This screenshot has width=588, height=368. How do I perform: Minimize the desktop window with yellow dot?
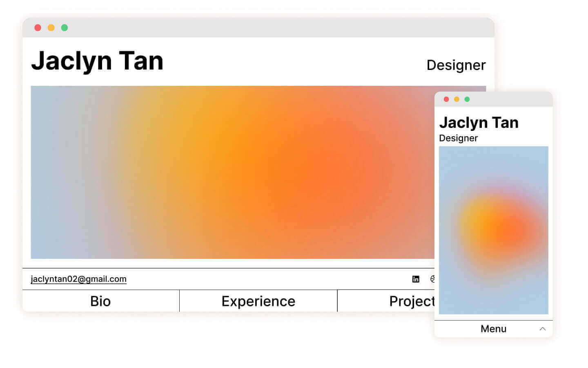point(51,28)
